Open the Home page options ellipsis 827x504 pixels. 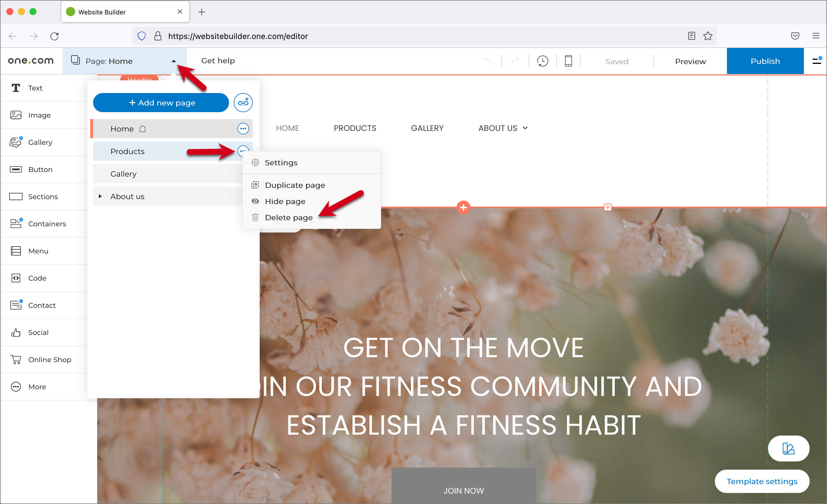point(243,128)
